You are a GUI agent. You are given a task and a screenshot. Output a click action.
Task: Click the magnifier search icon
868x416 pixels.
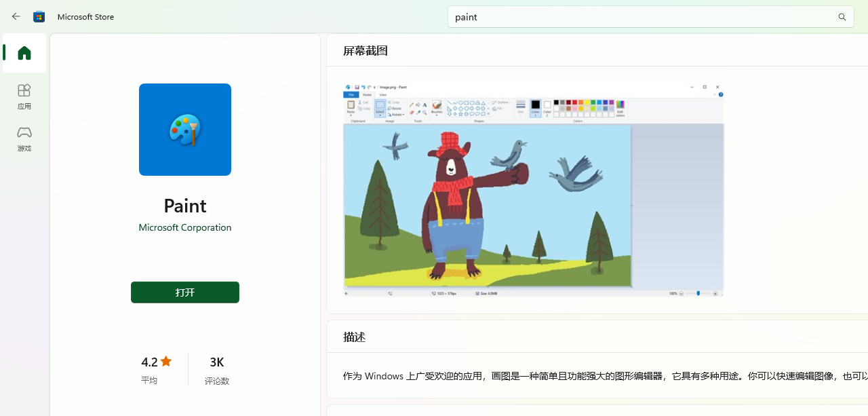842,17
